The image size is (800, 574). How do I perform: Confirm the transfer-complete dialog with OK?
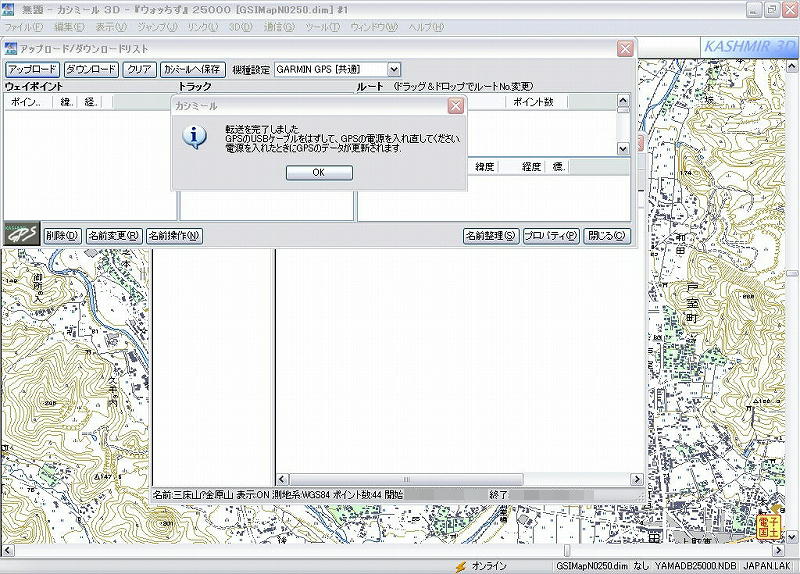pos(319,172)
